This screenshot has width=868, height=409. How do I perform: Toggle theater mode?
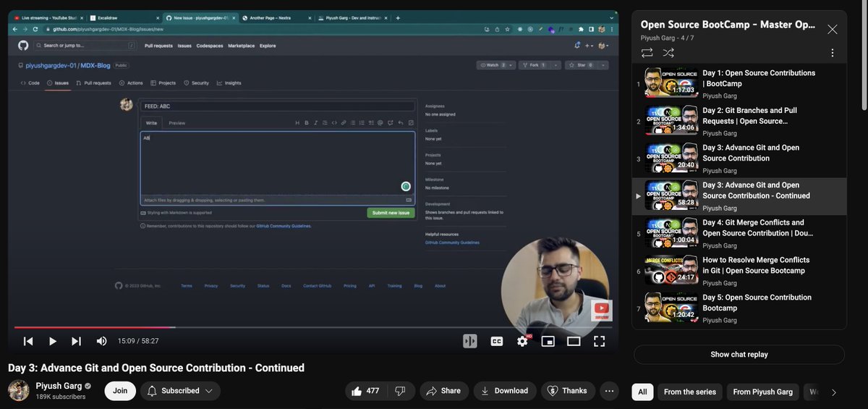pyautogui.click(x=574, y=341)
